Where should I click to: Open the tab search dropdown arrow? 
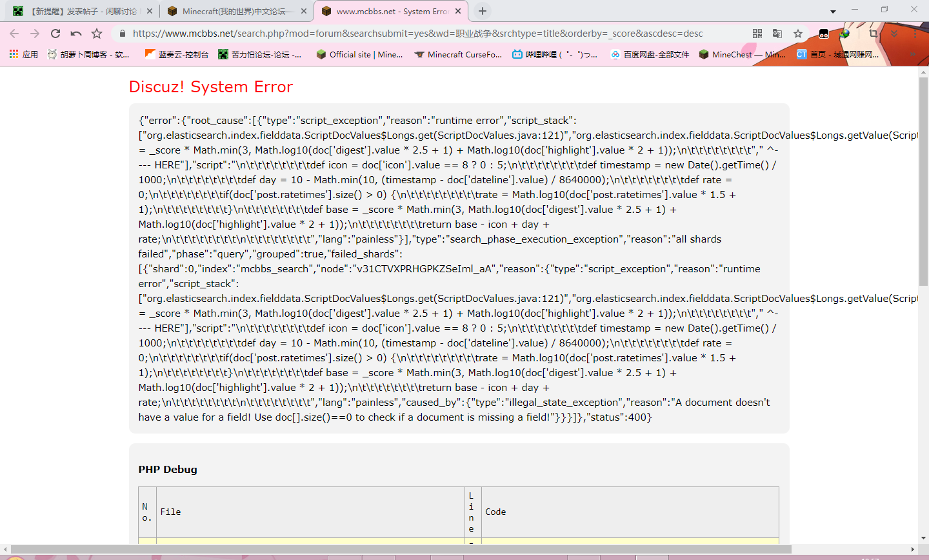pyautogui.click(x=833, y=11)
